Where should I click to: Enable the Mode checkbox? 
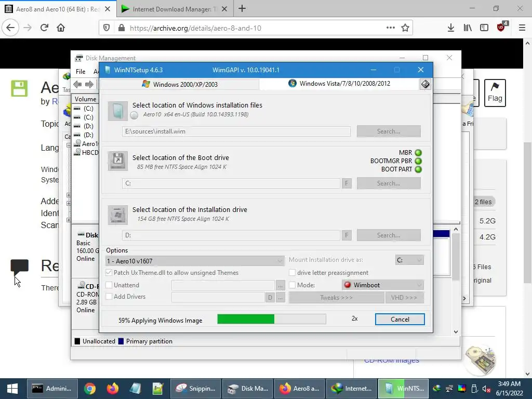point(292,285)
